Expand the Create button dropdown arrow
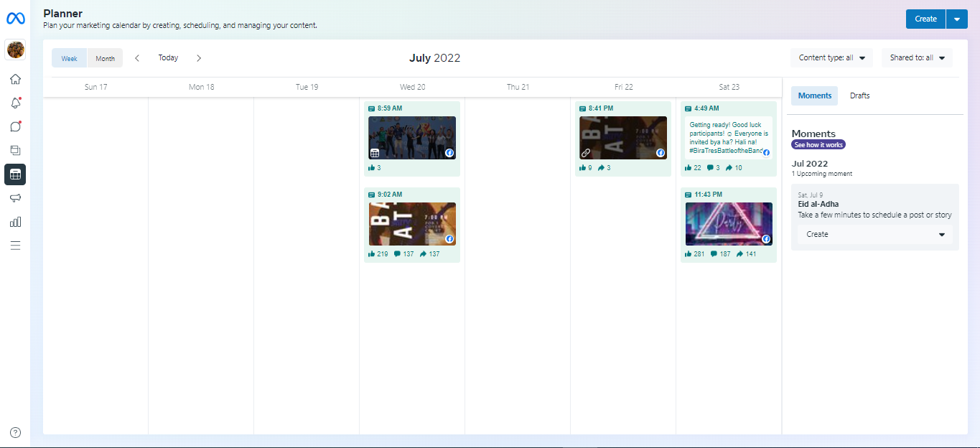Viewport: 980px width, 448px height. [x=957, y=19]
